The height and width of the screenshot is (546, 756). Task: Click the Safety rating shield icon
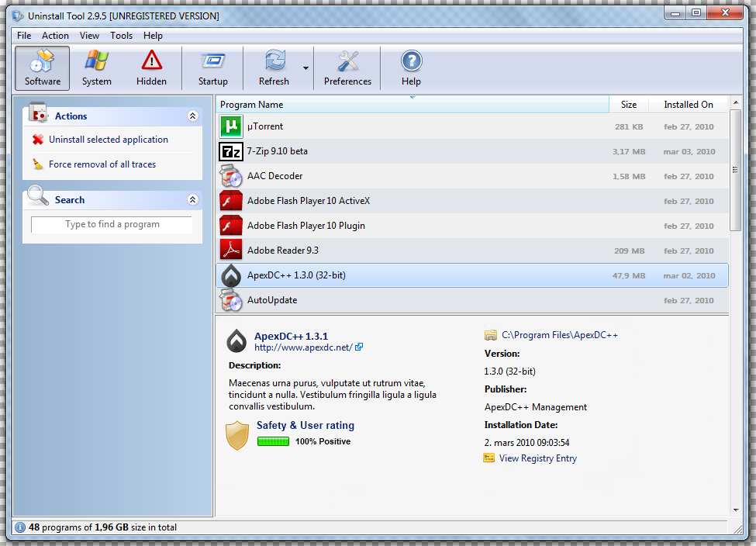tap(237, 435)
